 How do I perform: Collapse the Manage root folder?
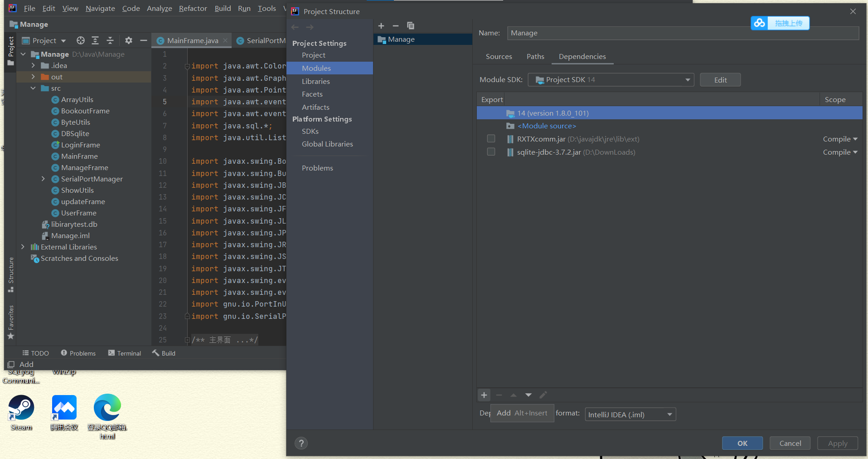pos(23,54)
